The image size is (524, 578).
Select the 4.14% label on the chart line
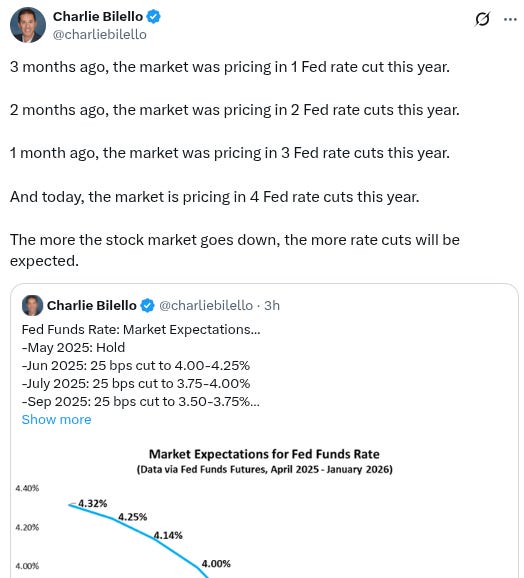coord(168,535)
